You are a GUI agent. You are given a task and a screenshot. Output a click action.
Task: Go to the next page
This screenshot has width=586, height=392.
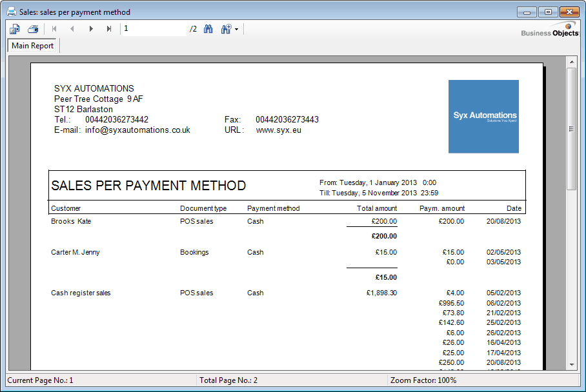[x=91, y=29]
